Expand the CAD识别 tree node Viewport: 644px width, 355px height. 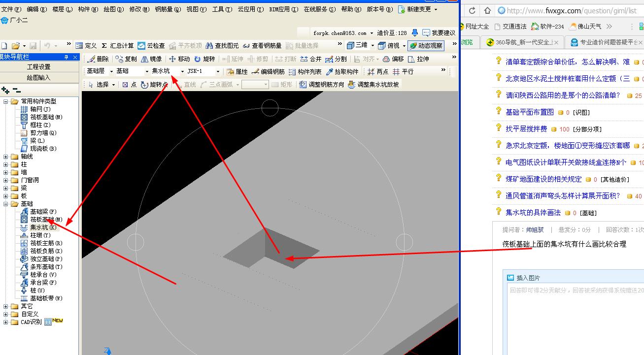[5, 322]
